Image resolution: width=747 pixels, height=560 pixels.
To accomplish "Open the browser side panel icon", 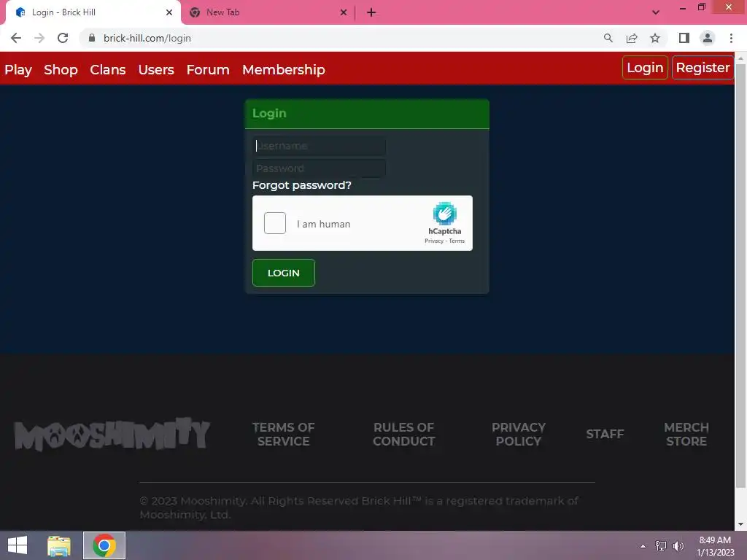I will (684, 38).
